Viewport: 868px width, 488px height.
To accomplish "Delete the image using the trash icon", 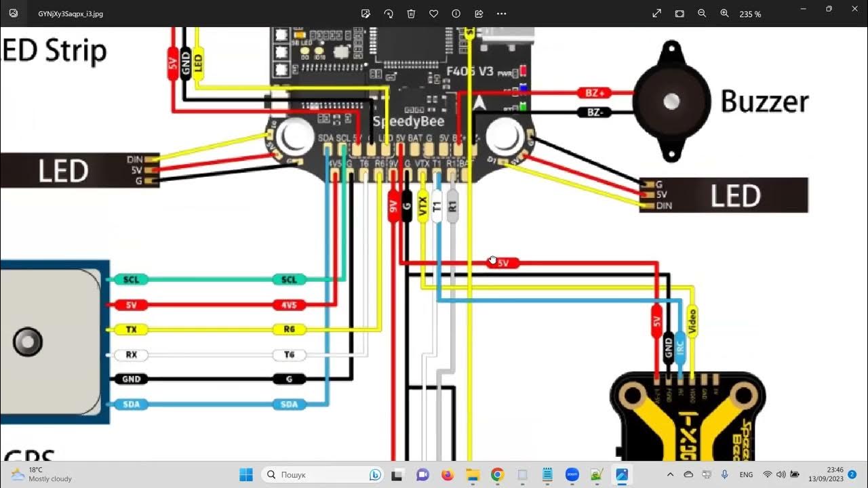I will 411,14.
